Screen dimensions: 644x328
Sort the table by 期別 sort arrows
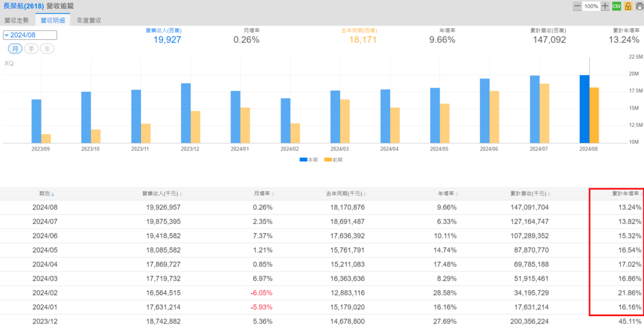click(x=53, y=194)
